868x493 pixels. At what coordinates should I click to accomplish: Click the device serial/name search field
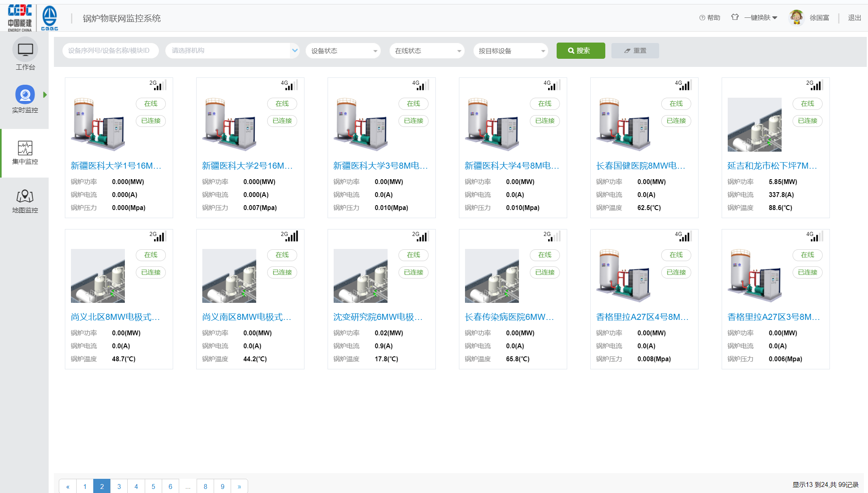[x=110, y=51]
